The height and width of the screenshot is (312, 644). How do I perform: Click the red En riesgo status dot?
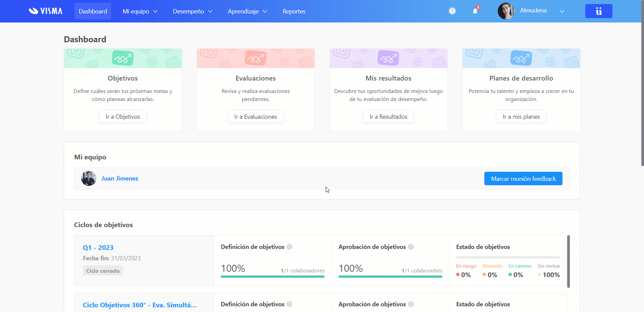point(458,275)
